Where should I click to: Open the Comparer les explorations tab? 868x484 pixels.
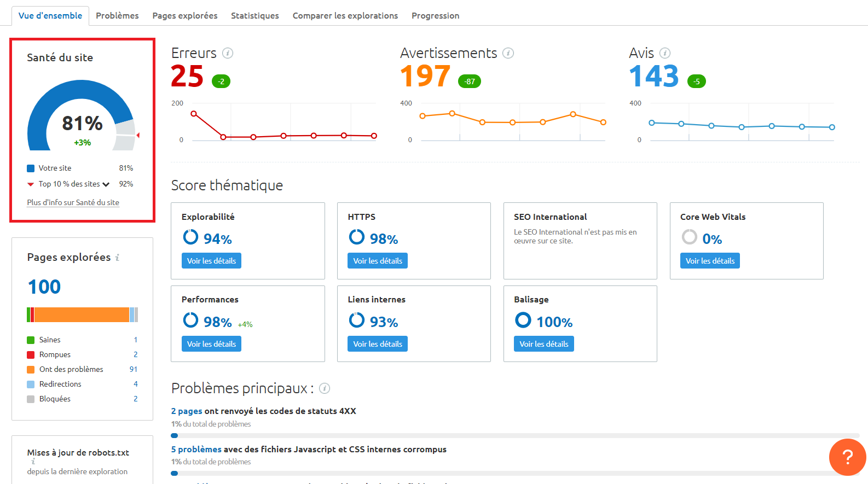coord(345,16)
